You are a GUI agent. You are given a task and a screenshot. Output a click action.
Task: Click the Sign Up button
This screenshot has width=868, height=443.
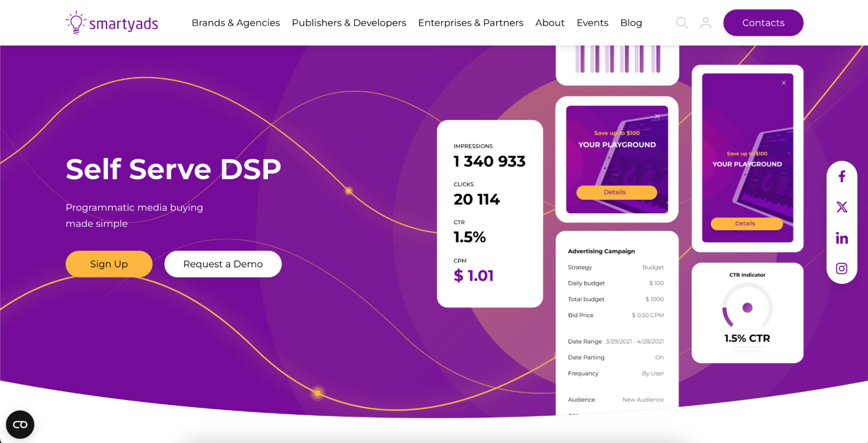[109, 264]
